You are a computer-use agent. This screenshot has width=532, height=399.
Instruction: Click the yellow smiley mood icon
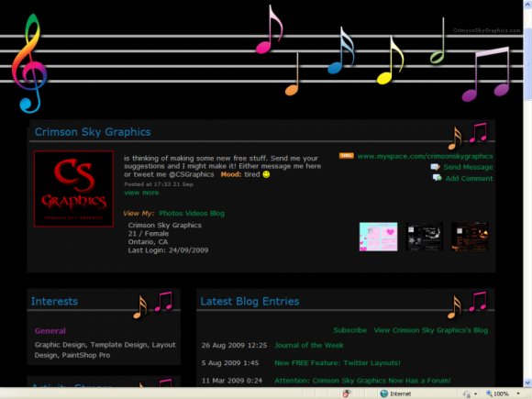click(266, 174)
